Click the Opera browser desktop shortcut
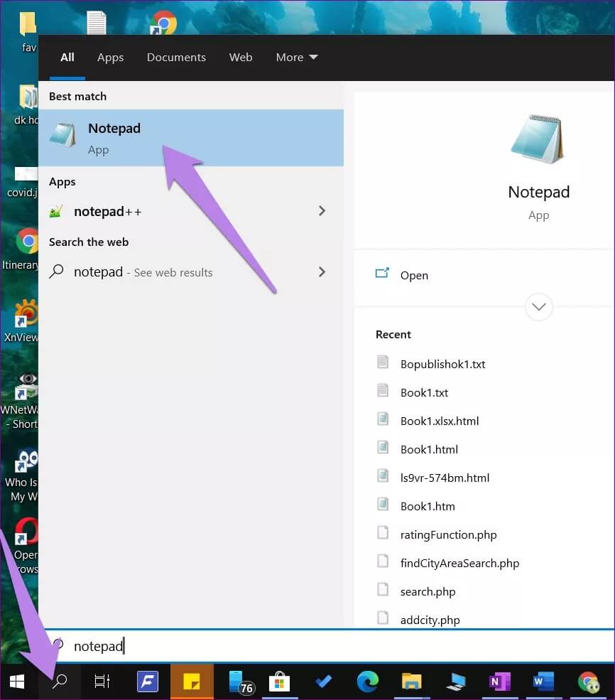This screenshot has height=700, width=615. tap(26, 546)
